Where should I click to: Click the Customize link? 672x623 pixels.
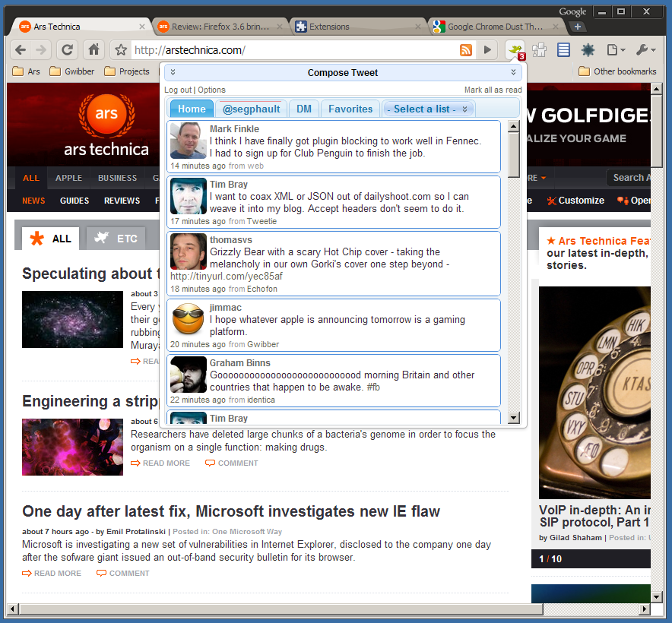(575, 201)
